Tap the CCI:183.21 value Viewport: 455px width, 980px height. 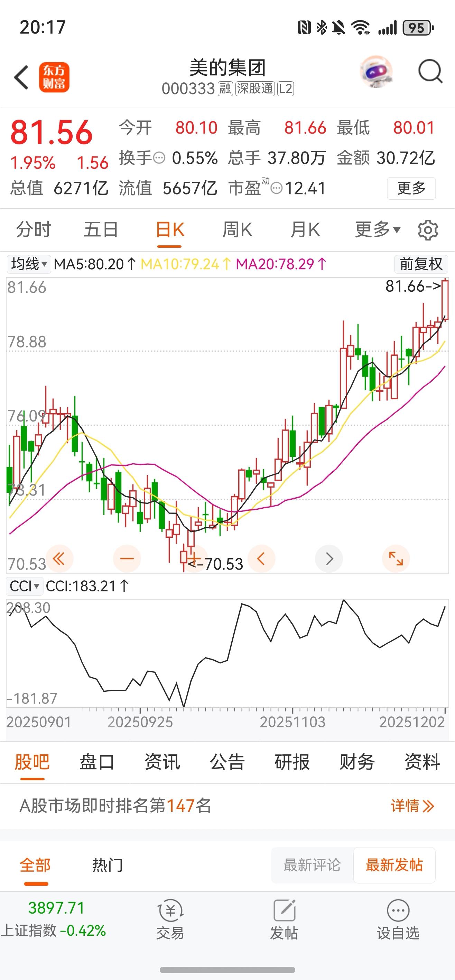tap(87, 586)
